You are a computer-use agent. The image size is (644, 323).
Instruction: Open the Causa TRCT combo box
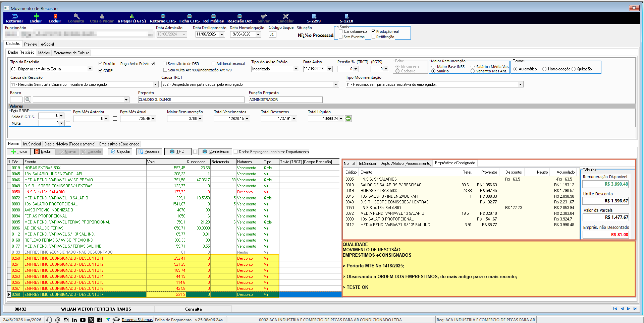pos(250,84)
